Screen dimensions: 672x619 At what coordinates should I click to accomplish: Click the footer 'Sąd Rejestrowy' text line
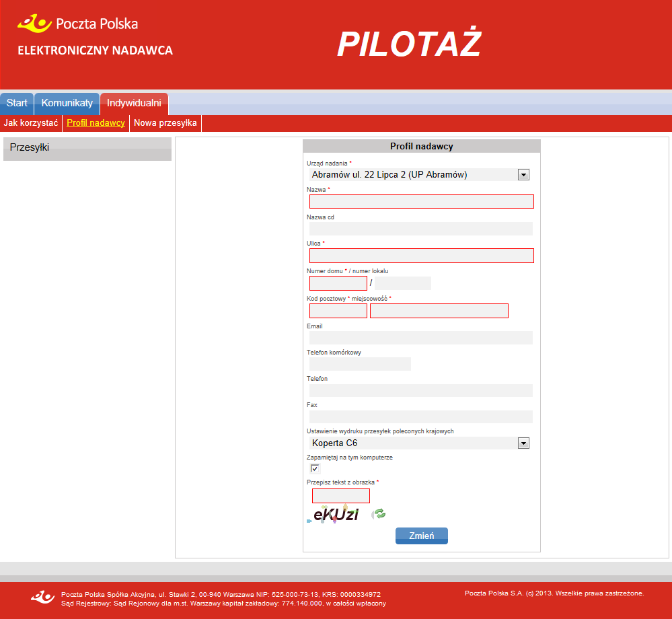pos(224,604)
